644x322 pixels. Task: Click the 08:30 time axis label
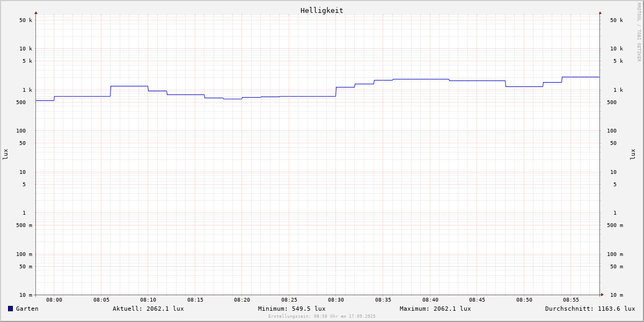(336, 300)
